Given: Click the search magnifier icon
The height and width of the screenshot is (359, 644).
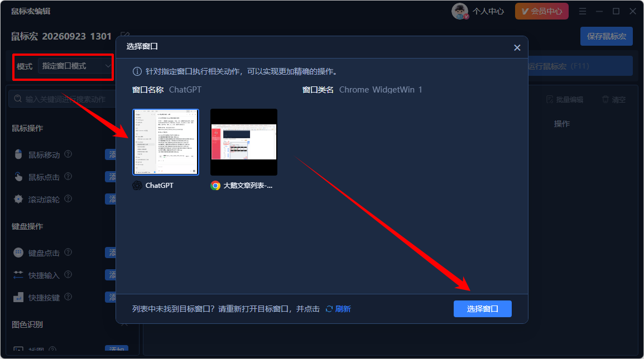Looking at the screenshot, I should point(18,99).
